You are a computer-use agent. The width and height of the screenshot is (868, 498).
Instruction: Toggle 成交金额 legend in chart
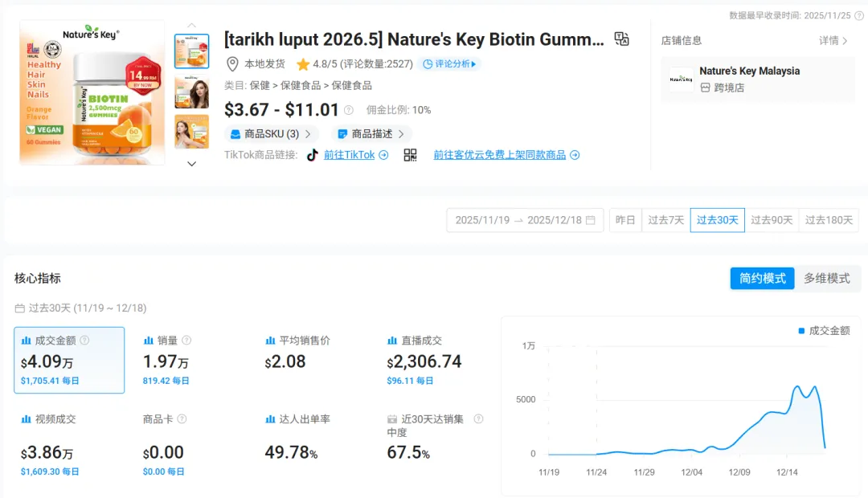(x=823, y=330)
